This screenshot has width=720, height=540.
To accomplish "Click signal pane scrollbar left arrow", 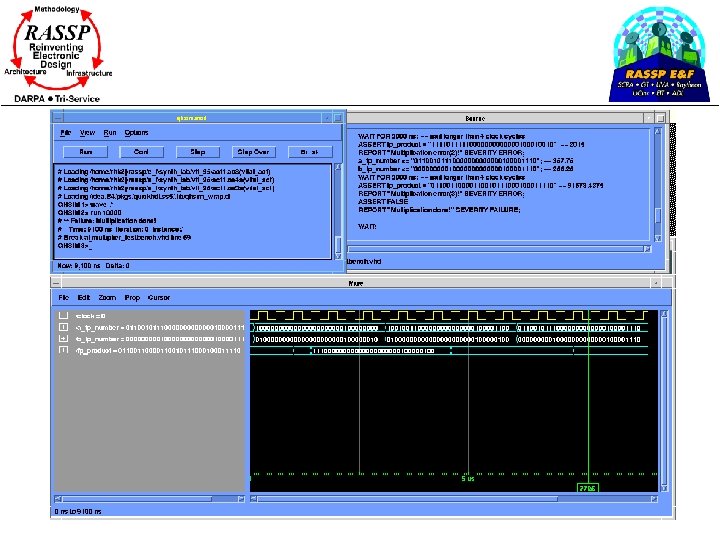I will [58, 499].
